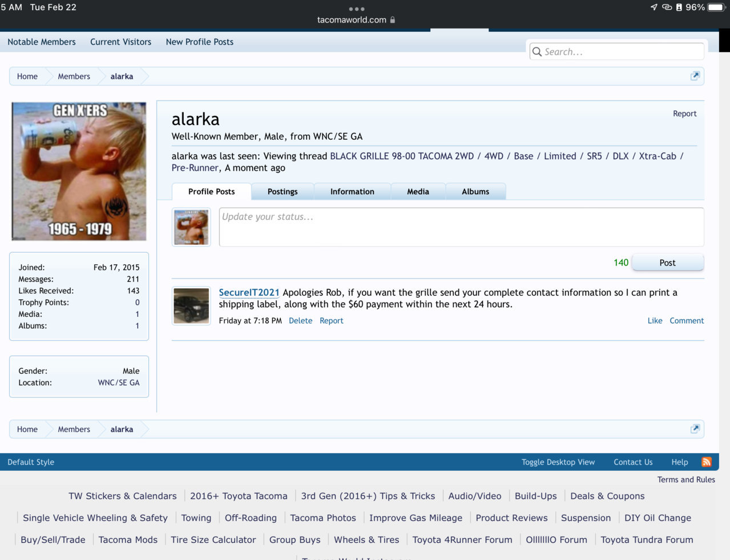Open the Suspension forum link
The image size is (730, 560).
pos(586,518)
